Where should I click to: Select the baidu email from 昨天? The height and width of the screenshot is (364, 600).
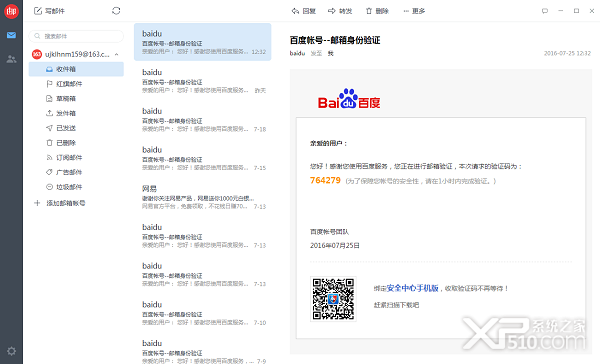(202, 81)
